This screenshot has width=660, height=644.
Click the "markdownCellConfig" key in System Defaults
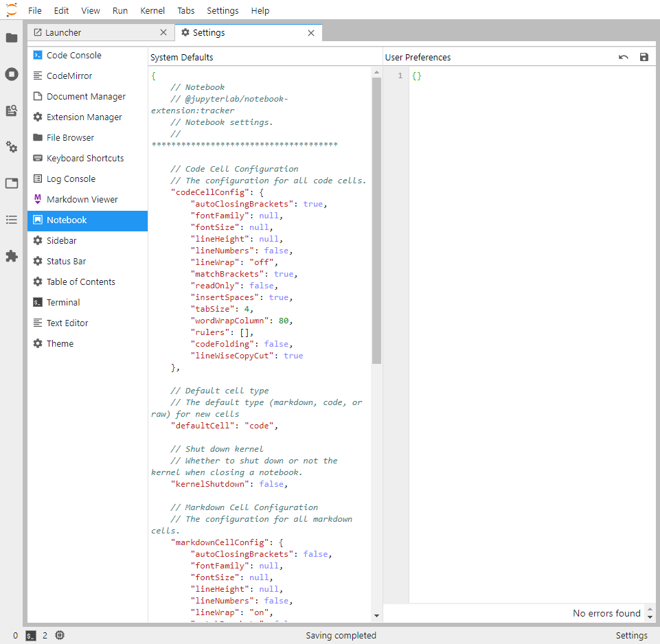(220, 542)
